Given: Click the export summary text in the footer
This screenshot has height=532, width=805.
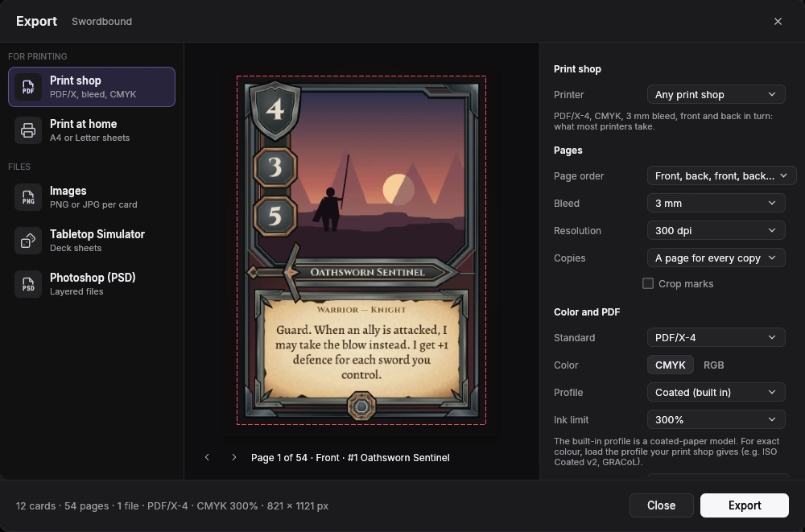Looking at the screenshot, I should pyautogui.click(x=172, y=505).
